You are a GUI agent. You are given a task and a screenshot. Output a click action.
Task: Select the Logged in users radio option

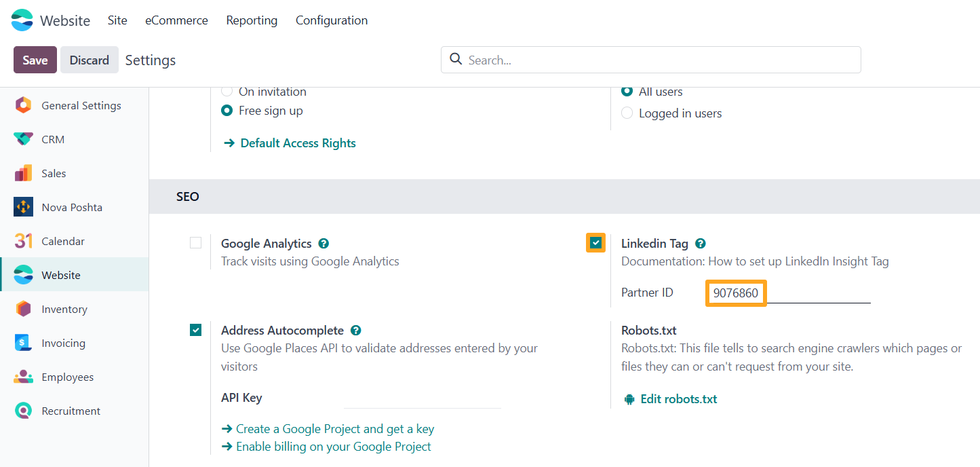tap(627, 113)
